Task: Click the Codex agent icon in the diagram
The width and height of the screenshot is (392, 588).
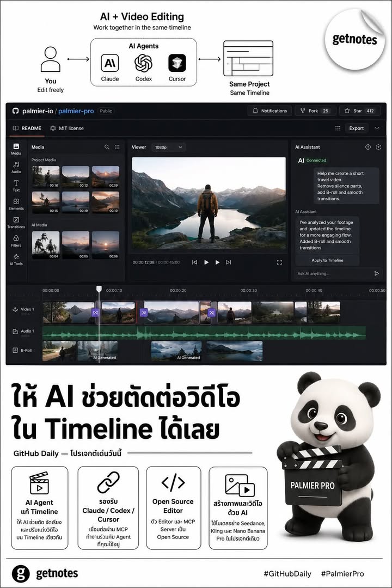Action: (143, 63)
